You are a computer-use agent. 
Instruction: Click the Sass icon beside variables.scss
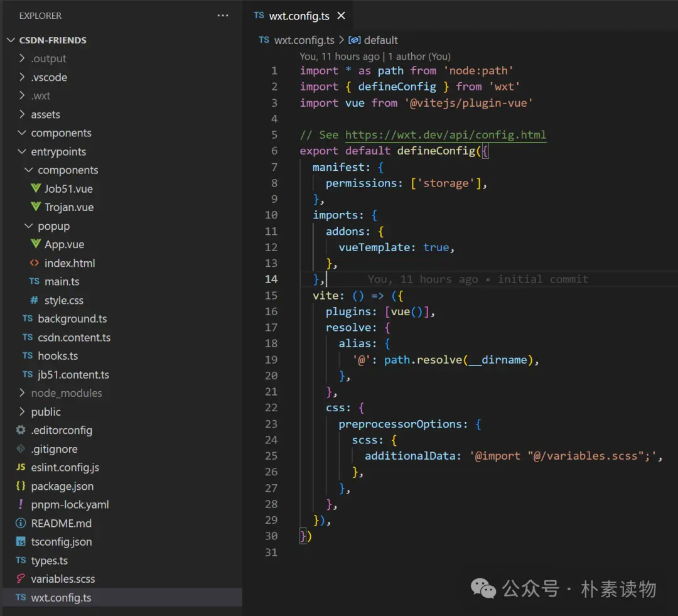pyautogui.click(x=21, y=579)
